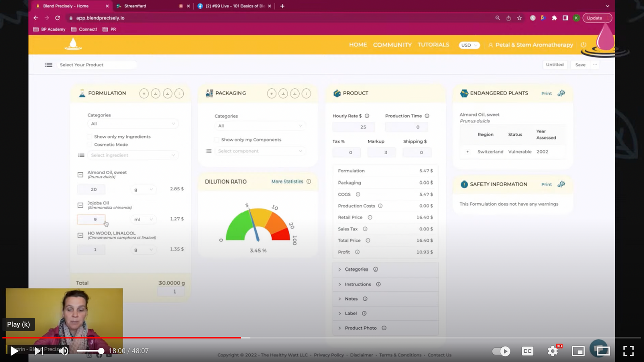Click the list menu icon beside Select Your Product
This screenshot has width=644, height=362.
click(x=48, y=65)
